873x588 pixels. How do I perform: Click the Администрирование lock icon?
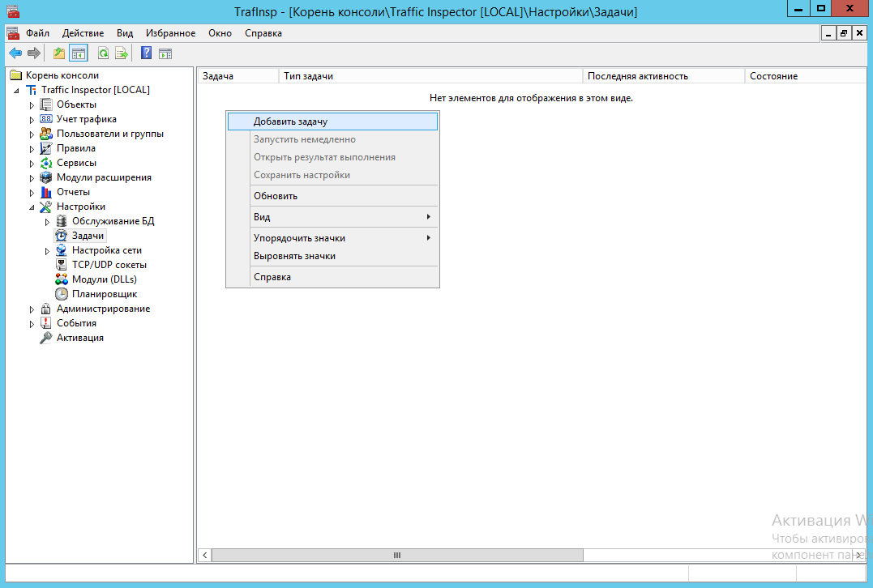46,309
